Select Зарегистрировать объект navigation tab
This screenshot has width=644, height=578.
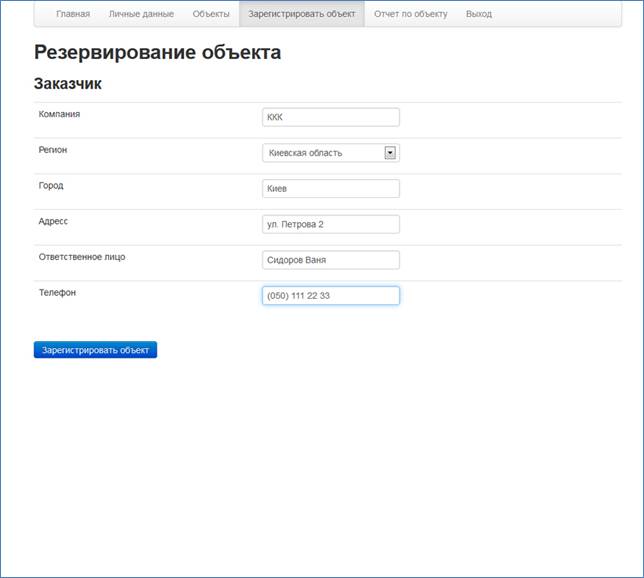(x=301, y=14)
